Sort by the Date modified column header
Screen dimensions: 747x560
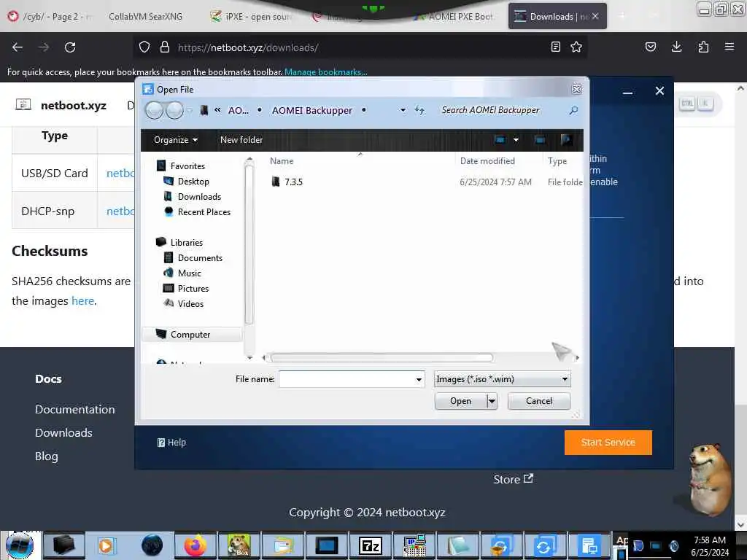click(x=487, y=161)
